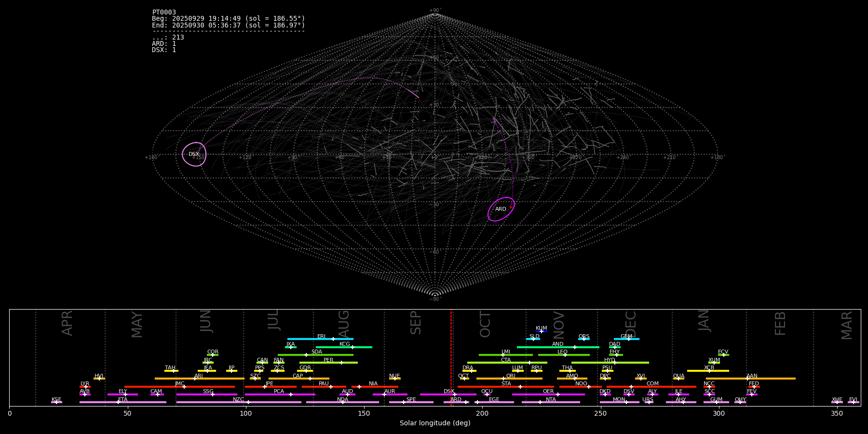Click the 200 tick on solar longitude axis
The image size is (868, 434).
tap(482, 413)
